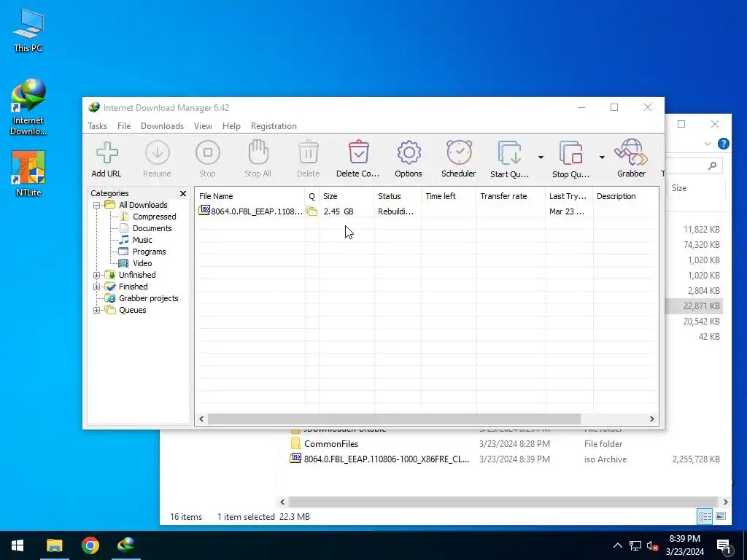Image resolution: width=747 pixels, height=560 pixels.
Task: Click the Start Queue toolbar icon
Action: [x=510, y=153]
